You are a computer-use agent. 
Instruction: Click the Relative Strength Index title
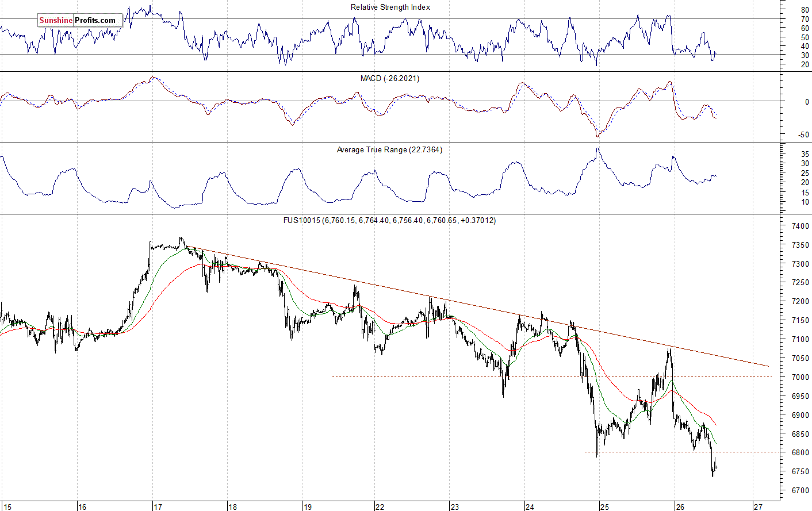pos(390,7)
